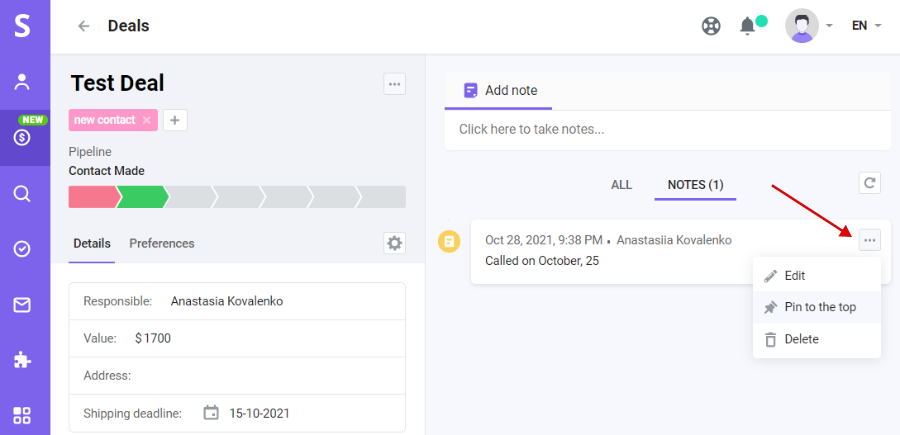Click the S logo in the sidebar
The image size is (900, 435).
click(22, 26)
